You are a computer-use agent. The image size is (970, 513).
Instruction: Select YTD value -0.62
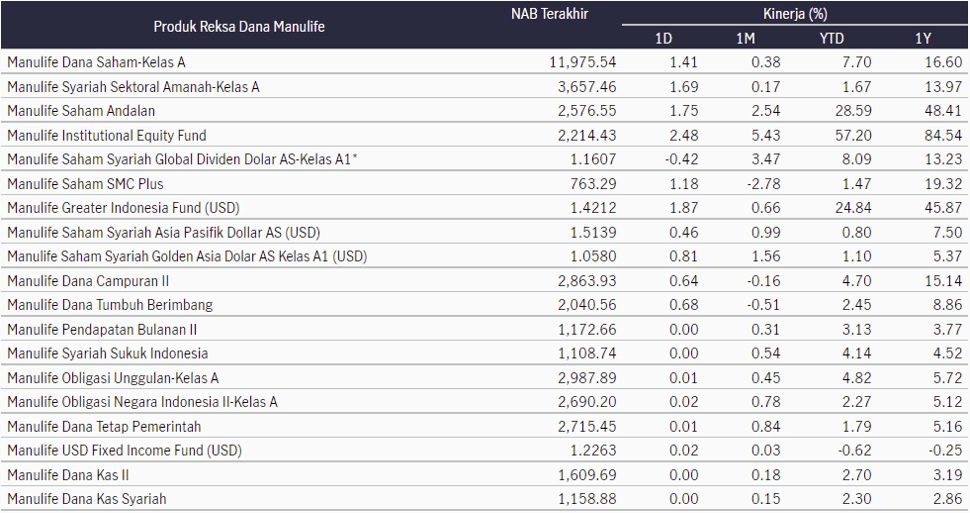(x=854, y=450)
